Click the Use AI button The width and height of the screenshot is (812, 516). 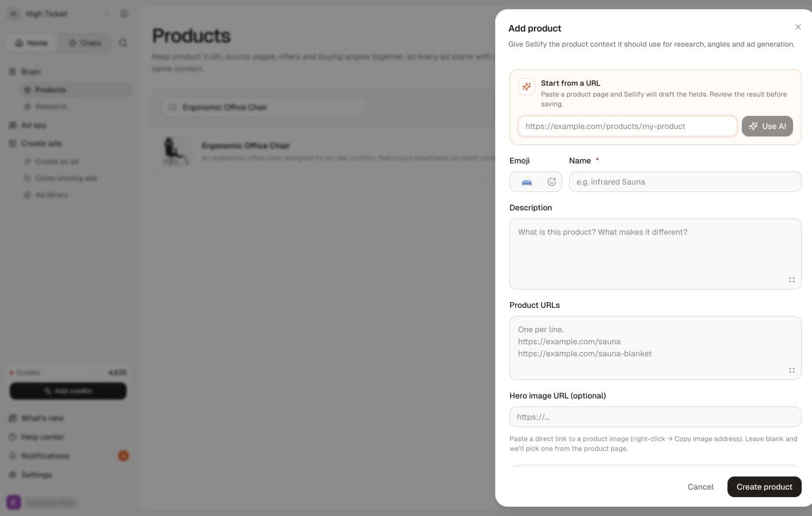(x=767, y=126)
